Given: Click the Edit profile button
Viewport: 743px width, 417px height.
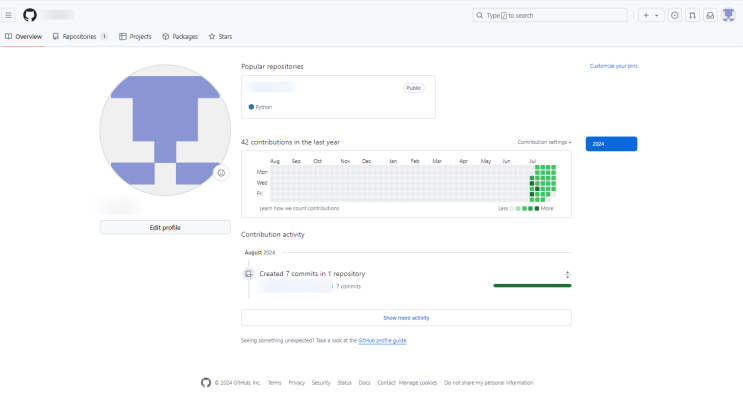Looking at the screenshot, I should coord(165,227).
